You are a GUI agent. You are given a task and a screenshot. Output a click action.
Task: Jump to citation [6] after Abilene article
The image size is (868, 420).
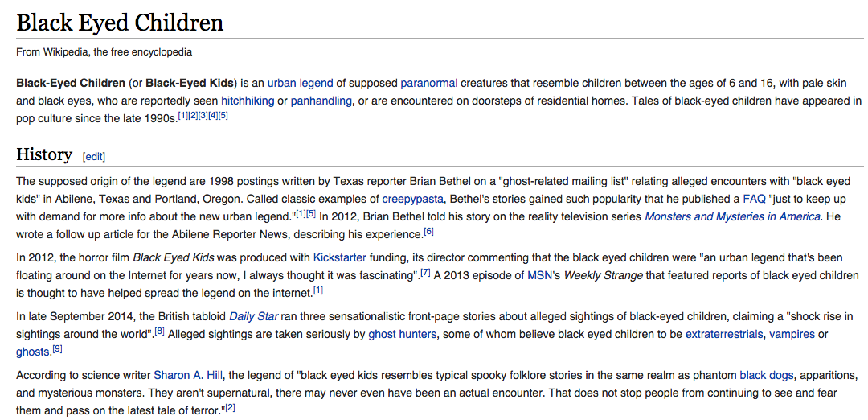pyautogui.click(x=428, y=232)
